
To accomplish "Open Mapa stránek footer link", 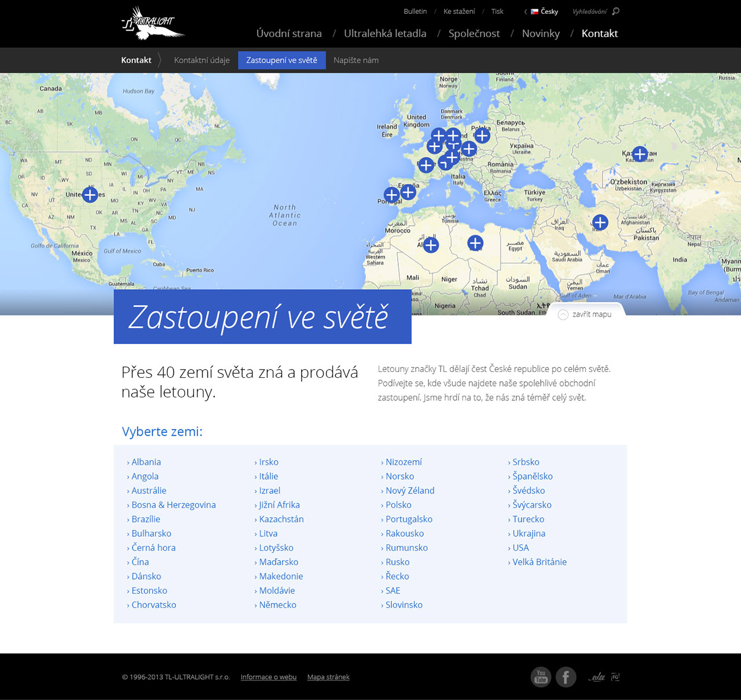I will point(328,677).
